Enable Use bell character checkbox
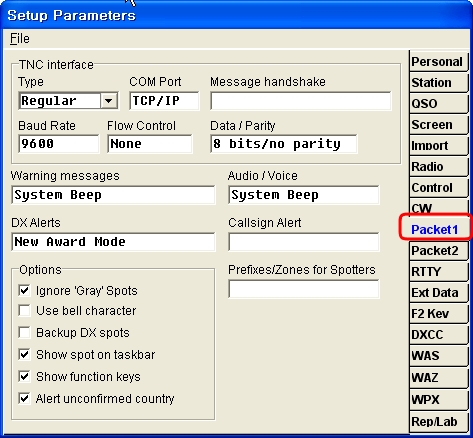The image size is (473, 438). (x=24, y=310)
